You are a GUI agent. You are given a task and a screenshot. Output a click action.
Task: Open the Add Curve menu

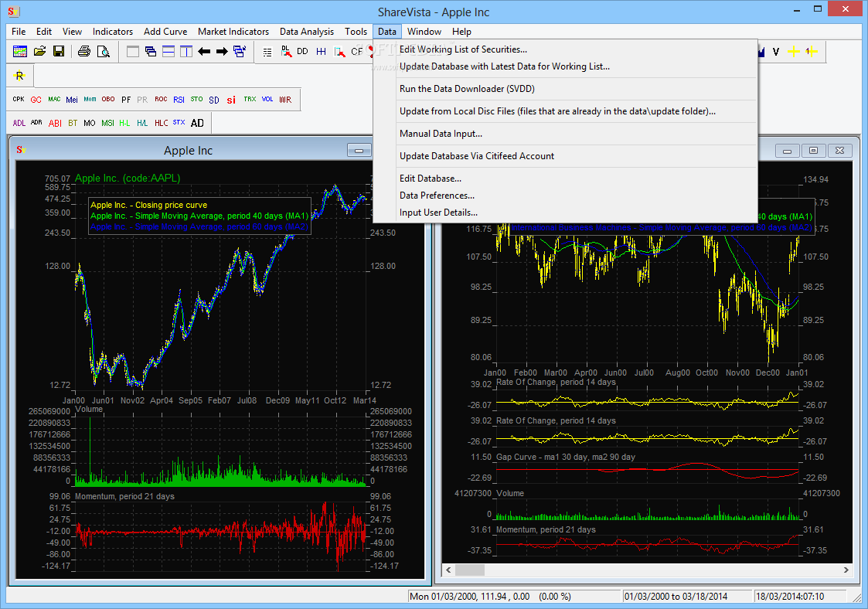[165, 32]
